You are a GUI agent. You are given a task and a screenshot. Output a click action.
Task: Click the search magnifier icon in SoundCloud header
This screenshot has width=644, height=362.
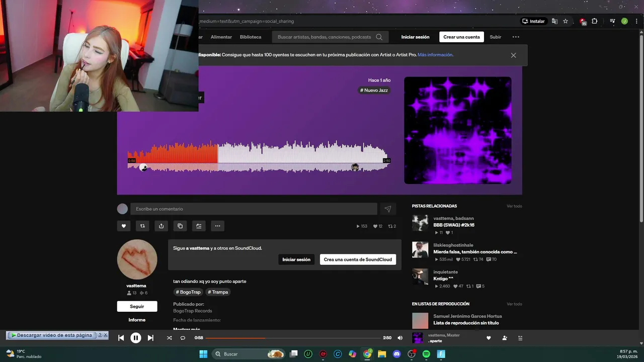379,37
